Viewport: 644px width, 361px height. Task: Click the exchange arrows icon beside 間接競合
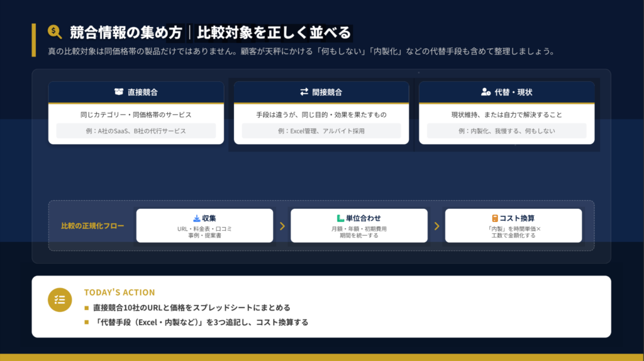pyautogui.click(x=304, y=92)
